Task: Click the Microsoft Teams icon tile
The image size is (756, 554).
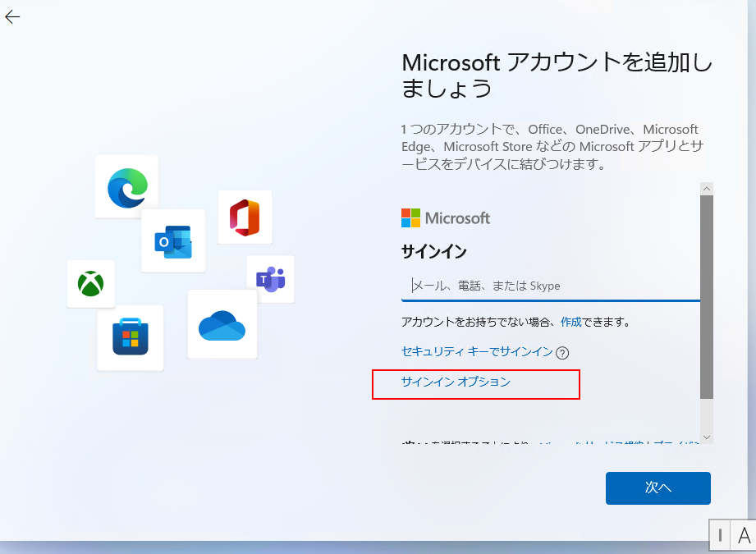Action: pyautogui.click(x=271, y=279)
